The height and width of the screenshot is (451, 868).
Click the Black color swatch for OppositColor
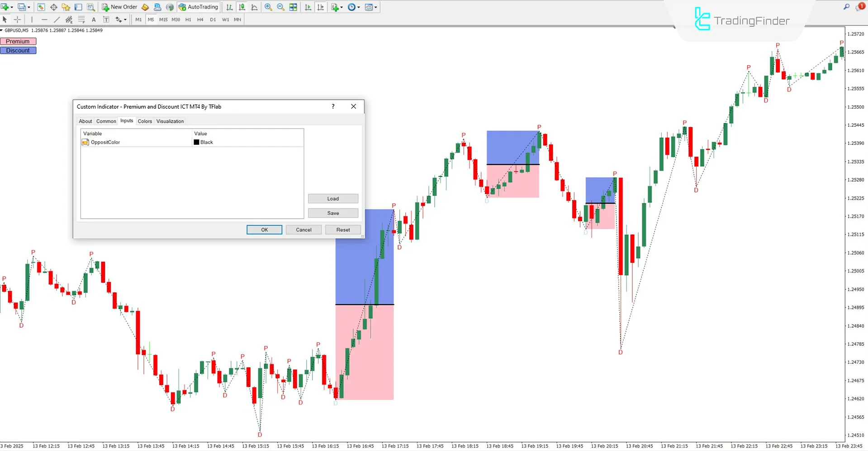(196, 142)
